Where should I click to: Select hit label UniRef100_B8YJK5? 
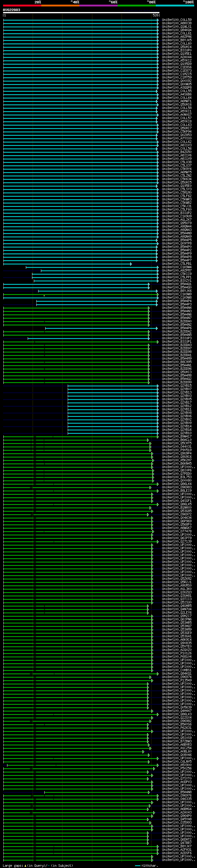(x=177, y=40)
